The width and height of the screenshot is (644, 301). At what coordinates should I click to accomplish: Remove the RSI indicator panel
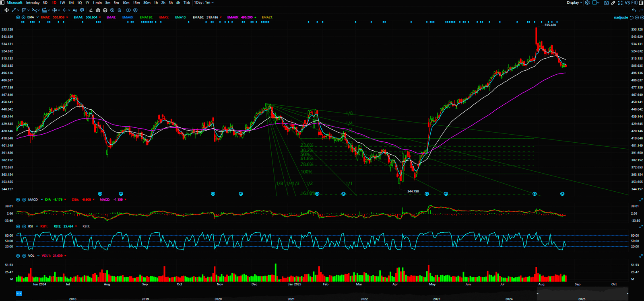24,226
